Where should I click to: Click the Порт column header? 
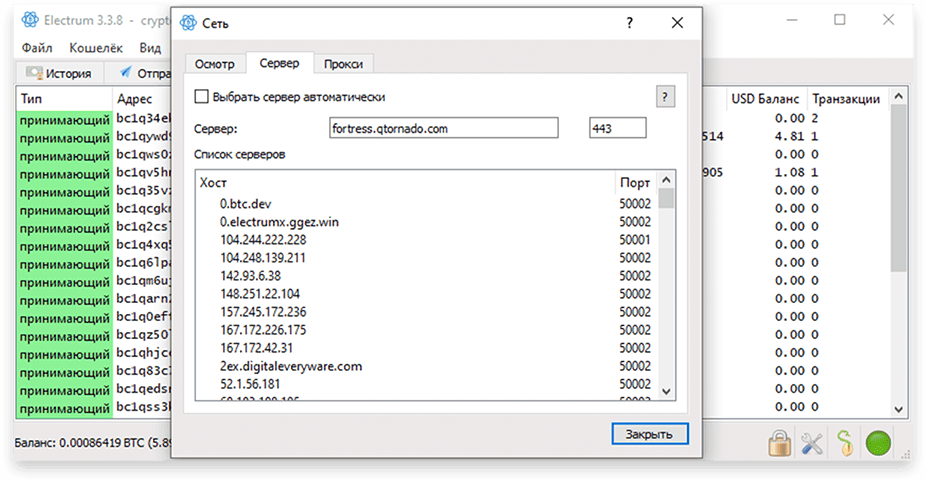[x=635, y=183]
